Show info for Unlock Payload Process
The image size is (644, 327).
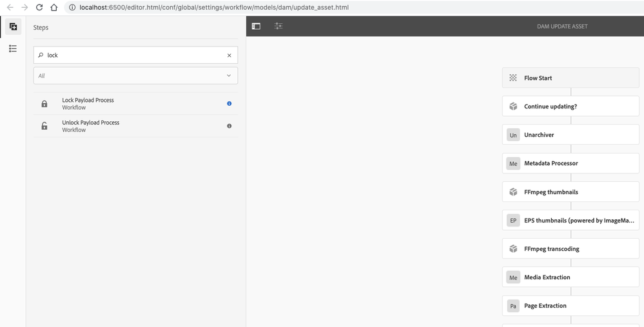pos(229,126)
